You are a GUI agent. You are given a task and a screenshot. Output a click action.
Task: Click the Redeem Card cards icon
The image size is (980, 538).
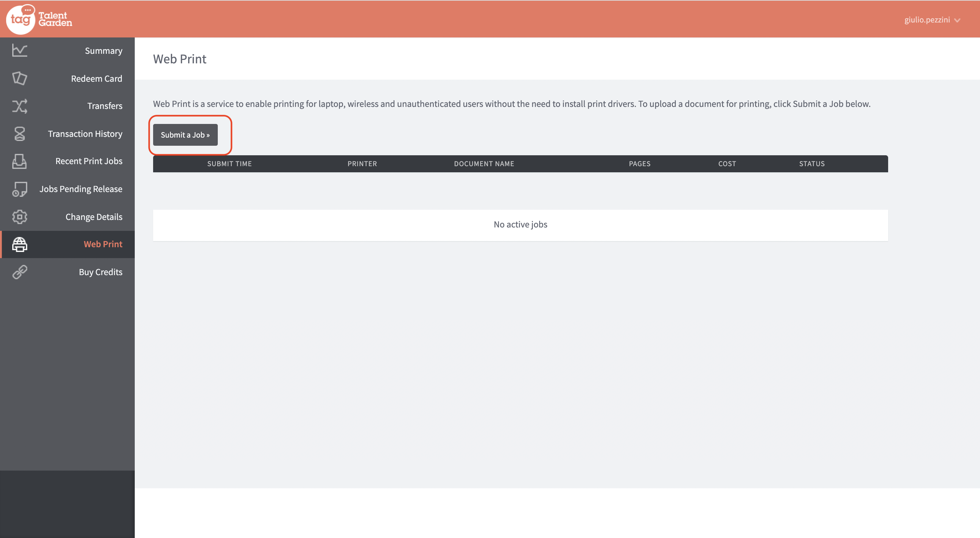pyautogui.click(x=19, y=78)
